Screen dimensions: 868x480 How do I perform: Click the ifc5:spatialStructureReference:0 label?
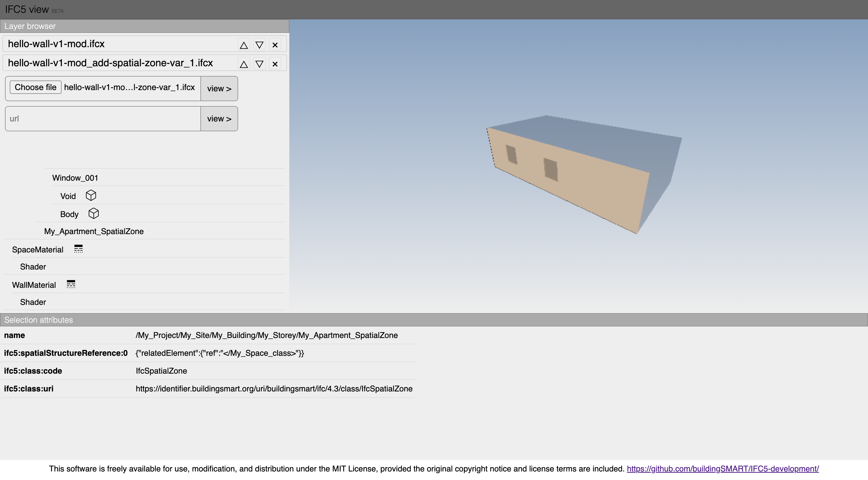click(66, 353)
